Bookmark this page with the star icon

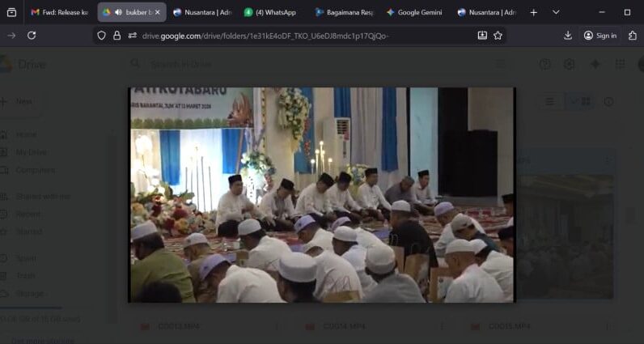(x=498, y=36)
